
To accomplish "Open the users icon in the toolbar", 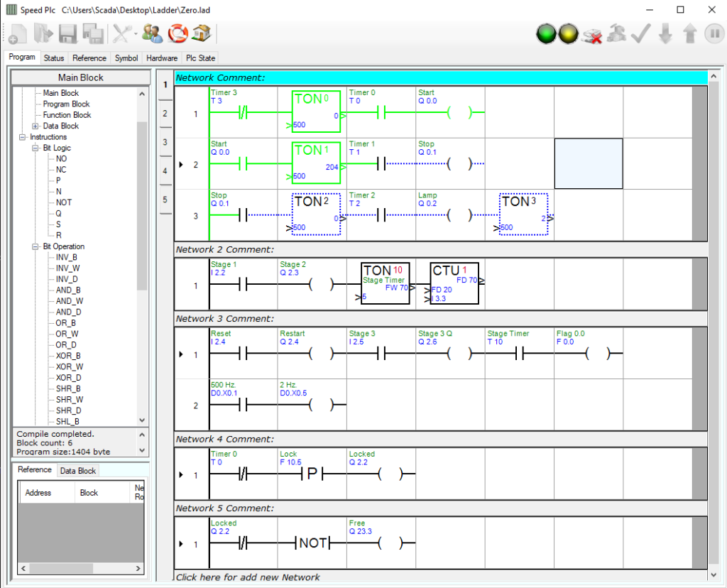I will [x=153, y=33].
